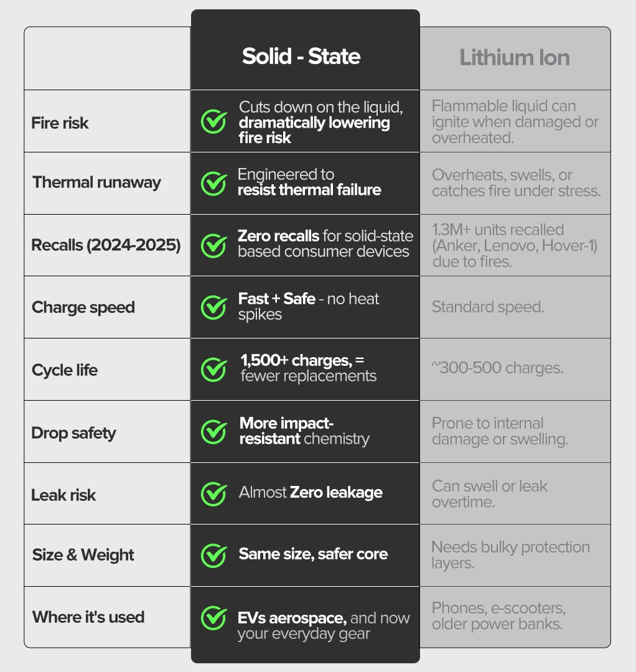Click the checkmark icon beside Thermal runaway
This screenshot has height=672, width=636.
(213, 183)
